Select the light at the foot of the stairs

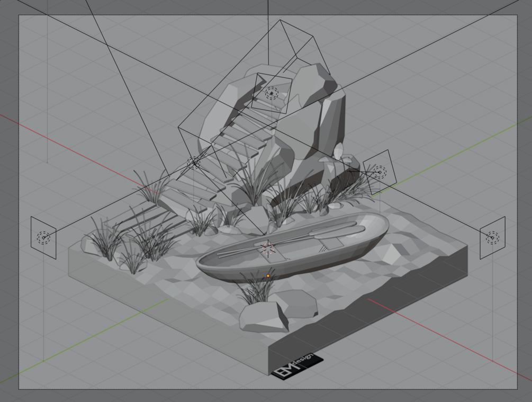tap(194, 163)
